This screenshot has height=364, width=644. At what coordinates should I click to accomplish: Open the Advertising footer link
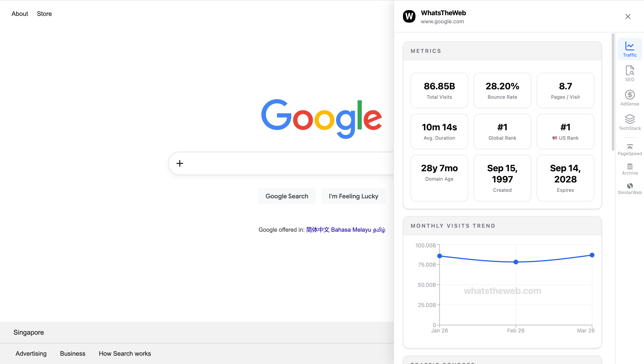coord(31,353)
